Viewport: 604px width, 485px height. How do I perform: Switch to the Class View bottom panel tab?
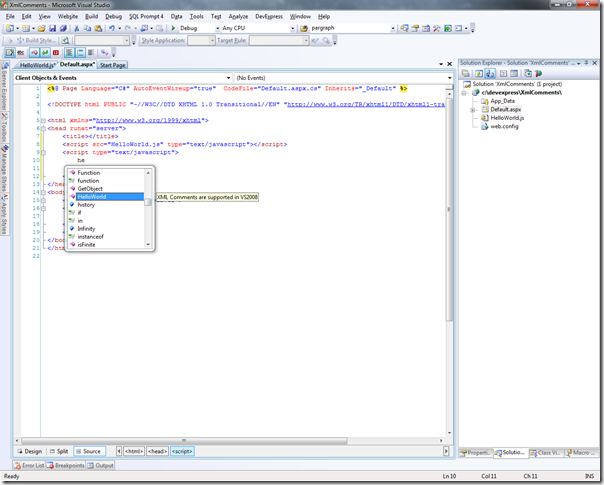click(x=545, y=453)
